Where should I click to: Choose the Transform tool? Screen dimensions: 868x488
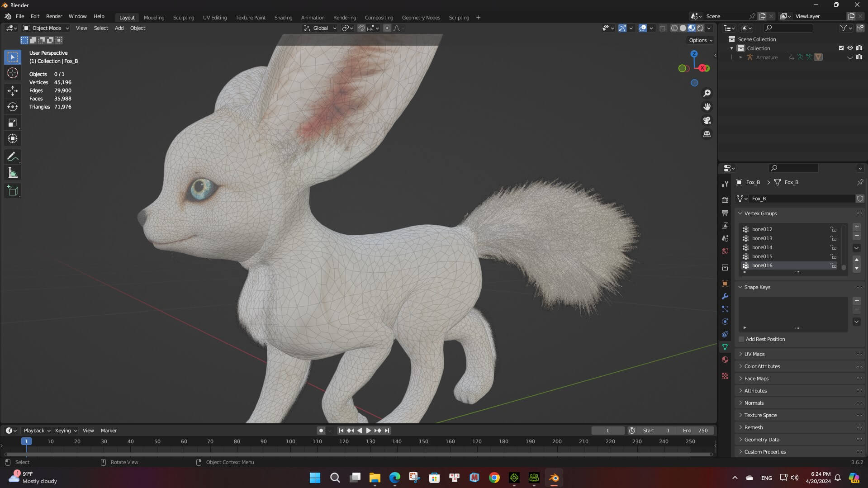click(13, 138)
